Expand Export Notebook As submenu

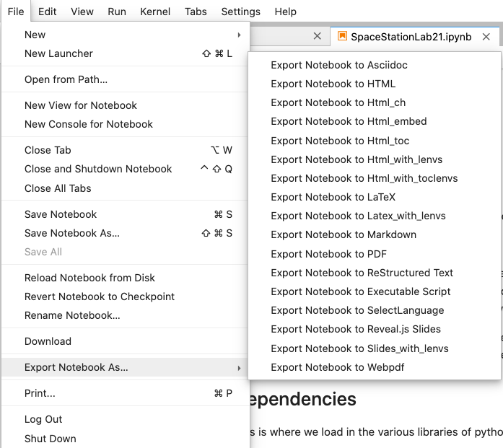click(239, 368)
